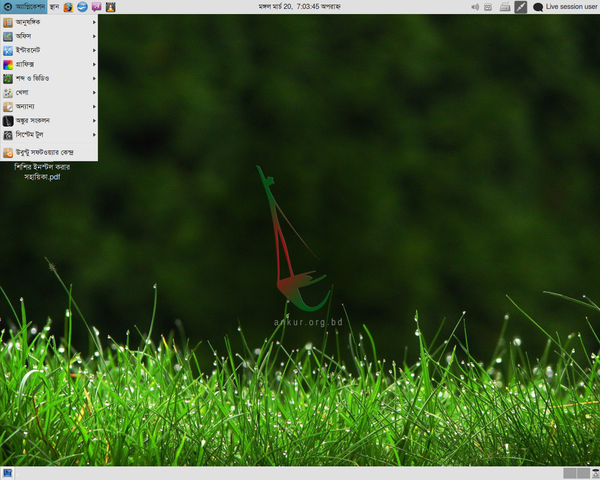Image resolution: width=600 pixels, height=480 pixels.
Task: Click the Other category package icon
Action: 8,107
